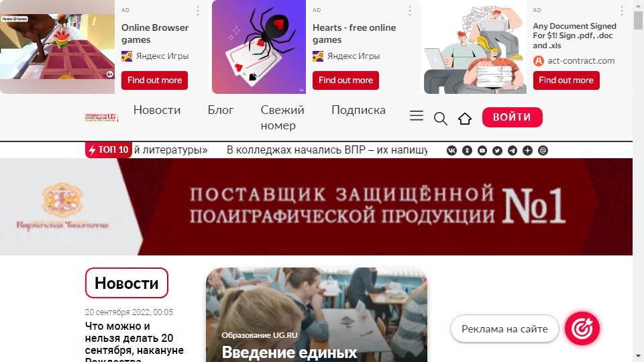
Task: Open the Реклама на сайте link
Action: 504,328
